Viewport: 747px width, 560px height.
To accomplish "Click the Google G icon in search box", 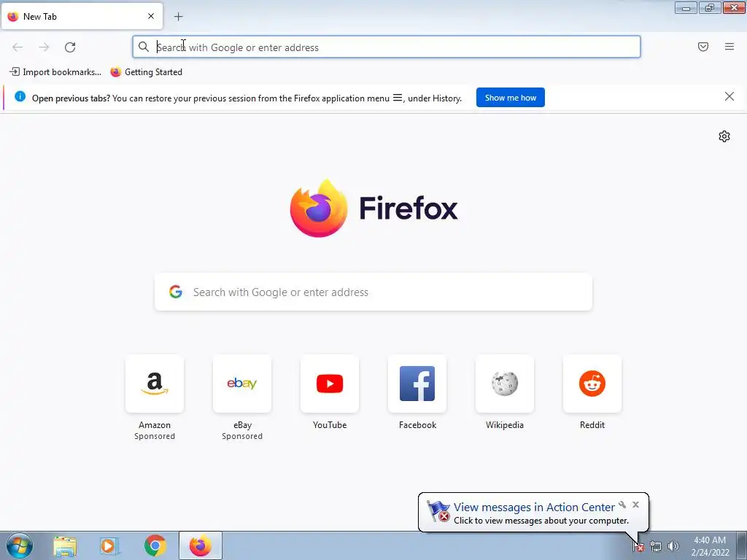I will click(176, 292).
